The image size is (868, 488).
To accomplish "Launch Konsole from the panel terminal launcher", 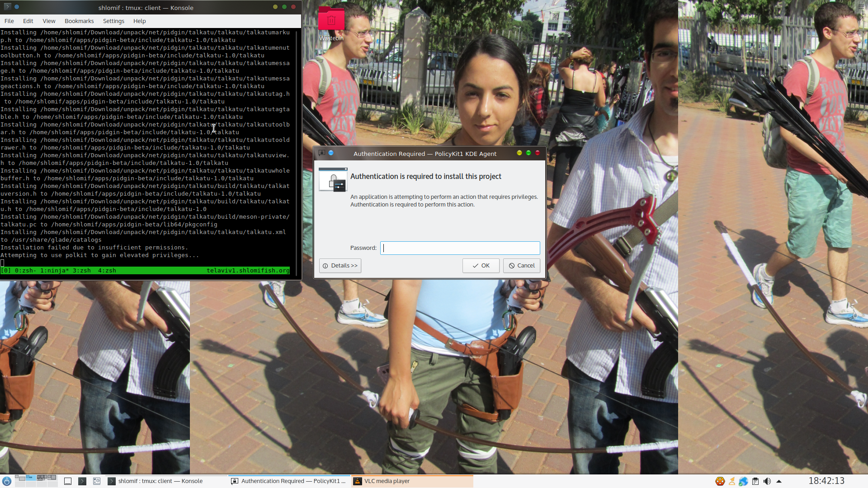I will point(82,481).
